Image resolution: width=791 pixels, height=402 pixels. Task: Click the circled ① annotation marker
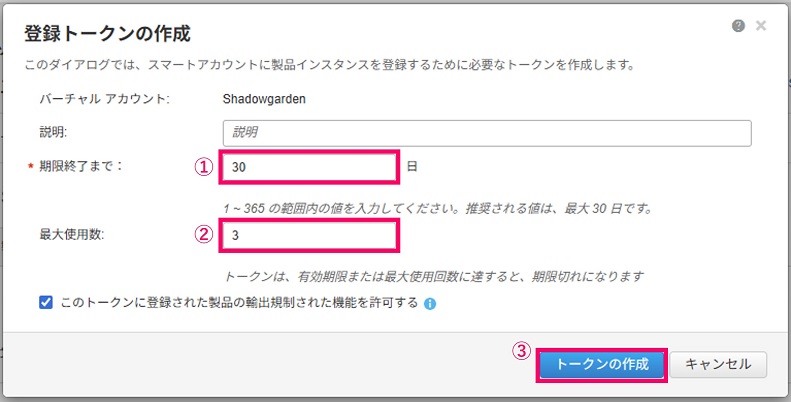(x=204, y=167)
